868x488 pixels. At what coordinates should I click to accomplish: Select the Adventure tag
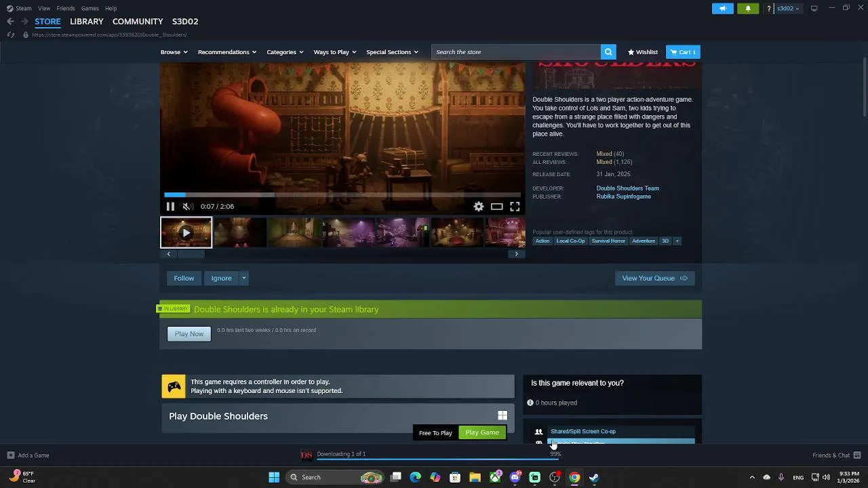(x=644, y=241)
